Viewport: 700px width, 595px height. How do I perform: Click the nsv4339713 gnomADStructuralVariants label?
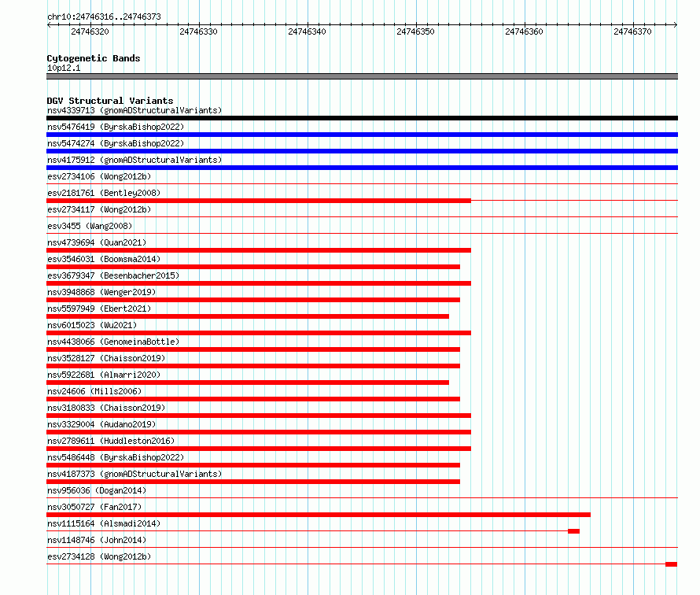[134, 110]
